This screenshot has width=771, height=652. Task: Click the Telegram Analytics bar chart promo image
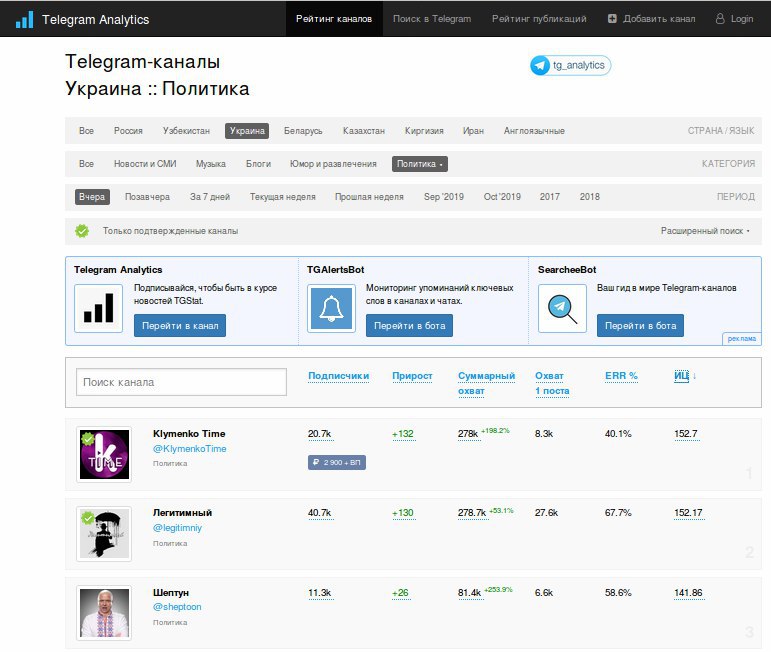(98, 308)
